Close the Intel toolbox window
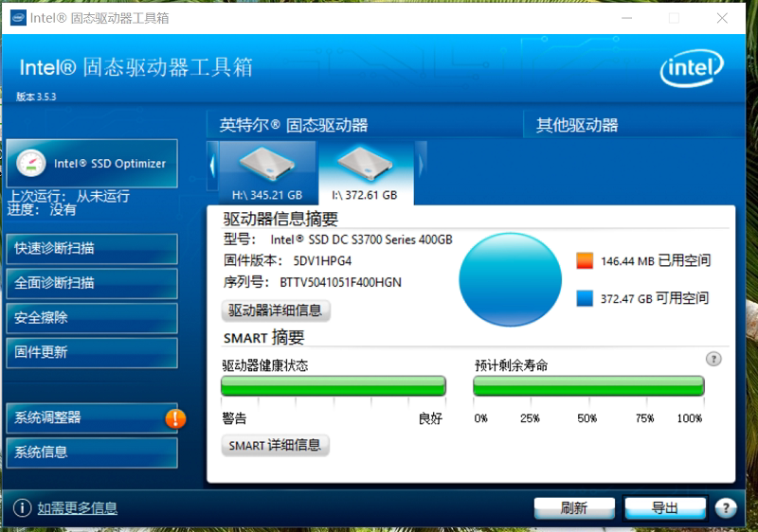 click(x=722, y=18)
